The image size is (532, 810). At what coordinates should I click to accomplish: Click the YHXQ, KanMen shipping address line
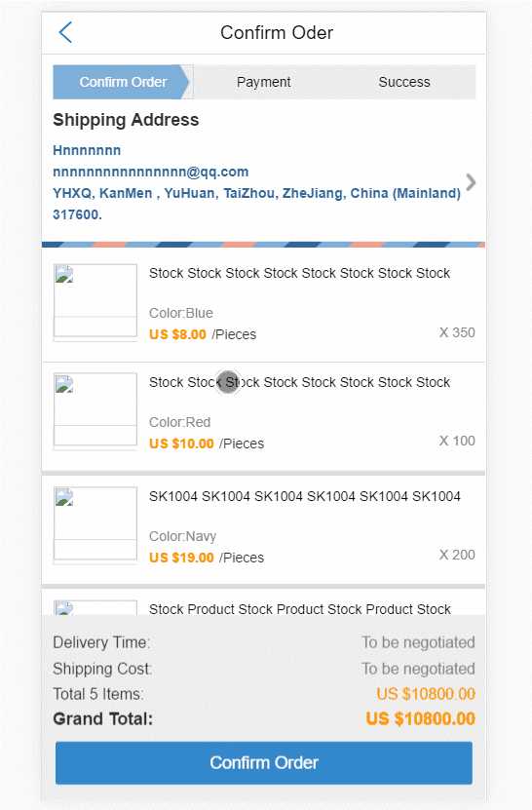tap(256, 193)
